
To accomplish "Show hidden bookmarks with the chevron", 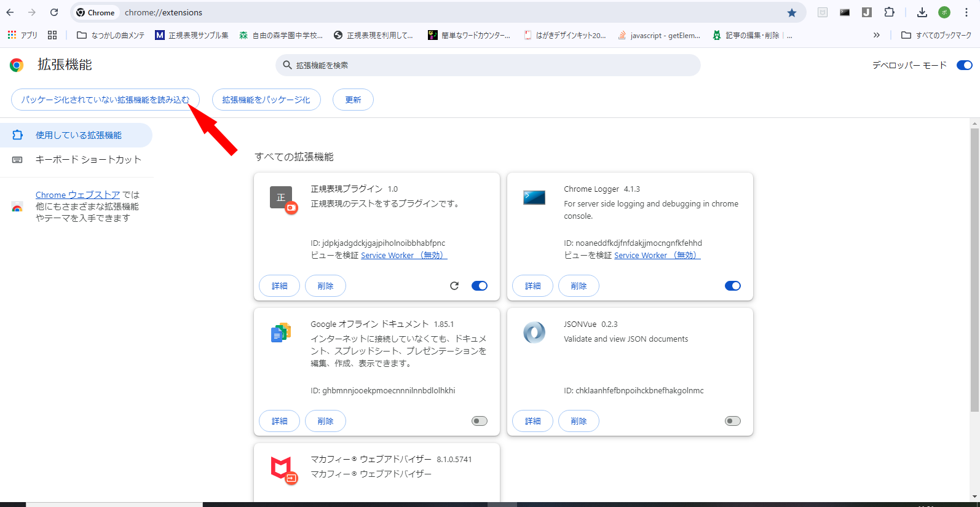I will tap(877, 35).
